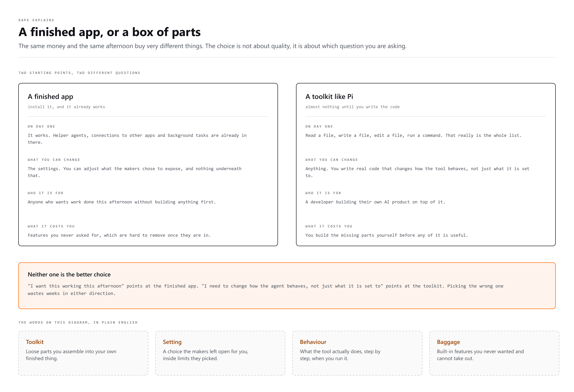Click the 'Features you never asked for' text
The image size is (574, 392).
tap(119, 235)
